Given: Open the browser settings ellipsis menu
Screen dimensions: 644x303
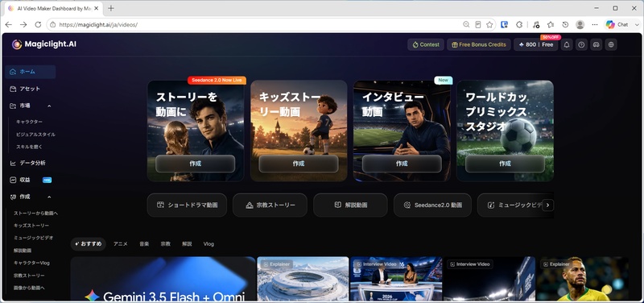Looking at the screenshot, I should tap(595, 25).
